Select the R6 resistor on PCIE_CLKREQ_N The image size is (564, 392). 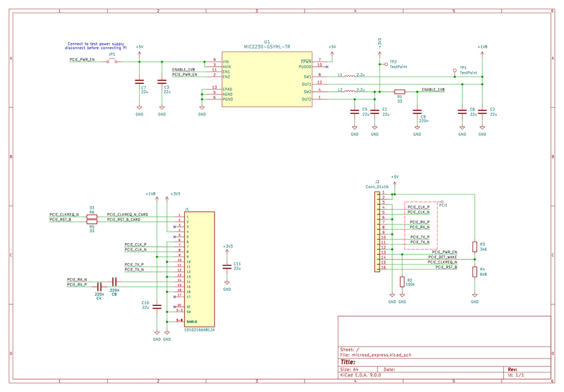(92, 216)
